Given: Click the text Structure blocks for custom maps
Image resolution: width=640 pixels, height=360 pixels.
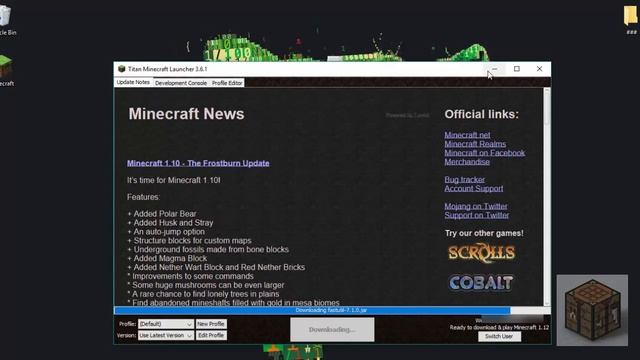Looking at the screenshot, I should click(x=192, y=241).
